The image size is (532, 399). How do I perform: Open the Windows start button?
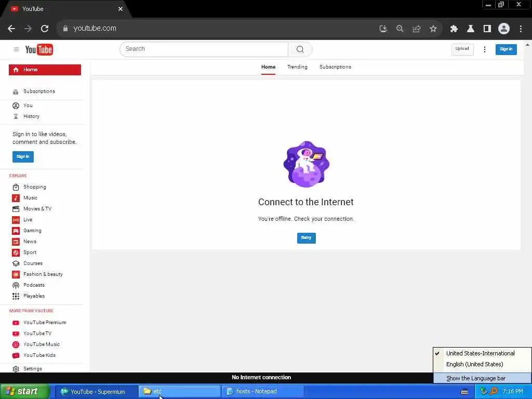coord(24,392)
